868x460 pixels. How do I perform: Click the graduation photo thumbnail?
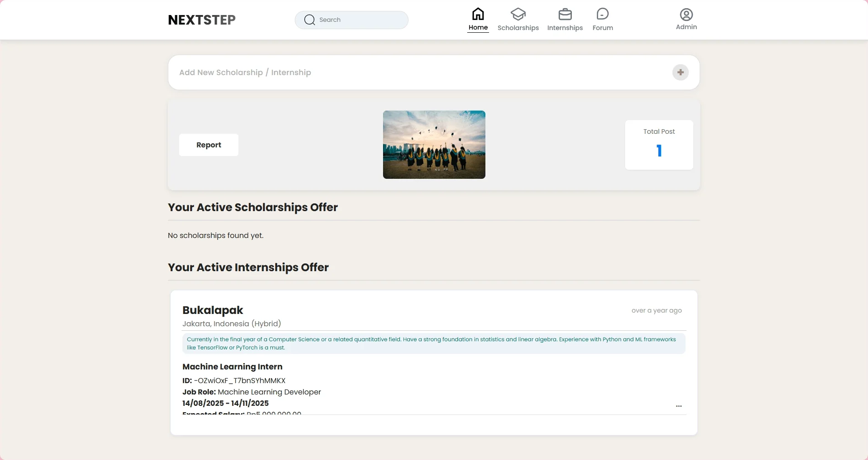point(434,145)
